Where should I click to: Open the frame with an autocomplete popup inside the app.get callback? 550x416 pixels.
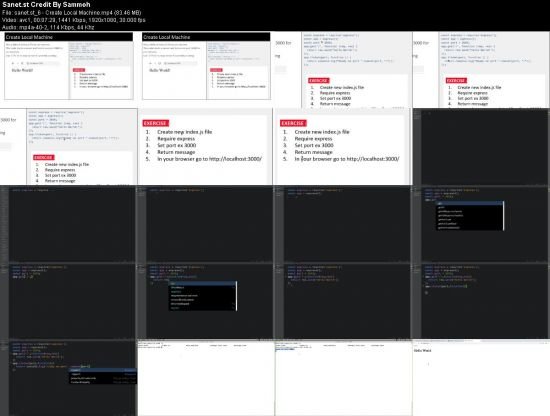click(206, 301)
